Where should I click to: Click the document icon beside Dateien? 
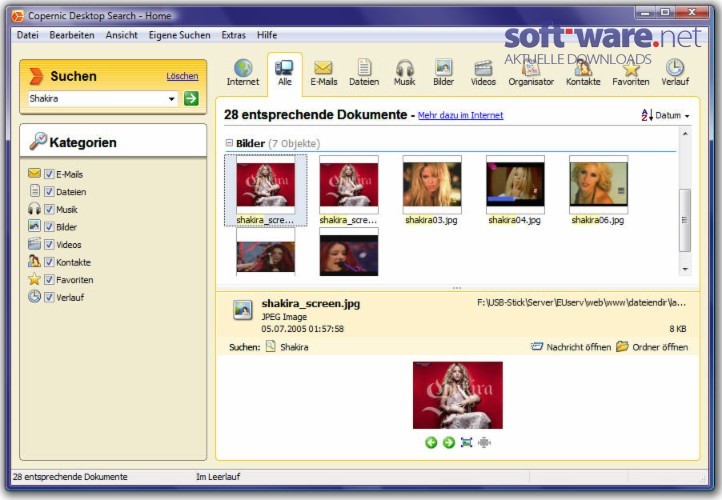[35, 190]
